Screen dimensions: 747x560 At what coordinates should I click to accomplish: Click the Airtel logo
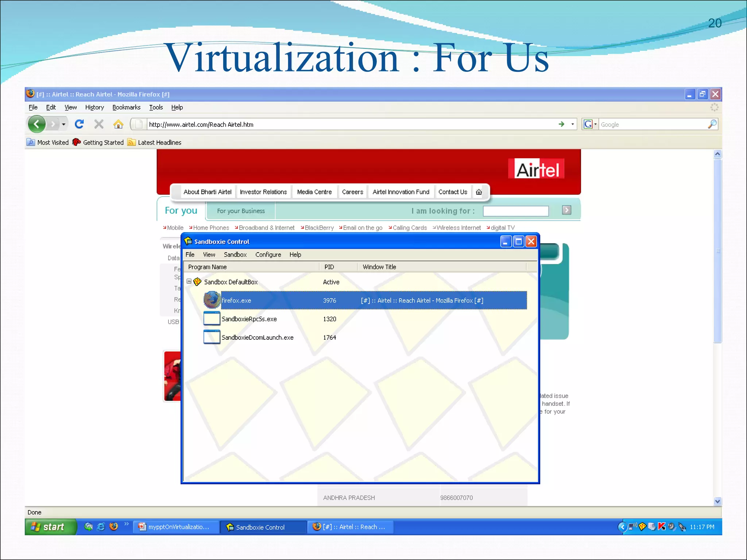536,168
